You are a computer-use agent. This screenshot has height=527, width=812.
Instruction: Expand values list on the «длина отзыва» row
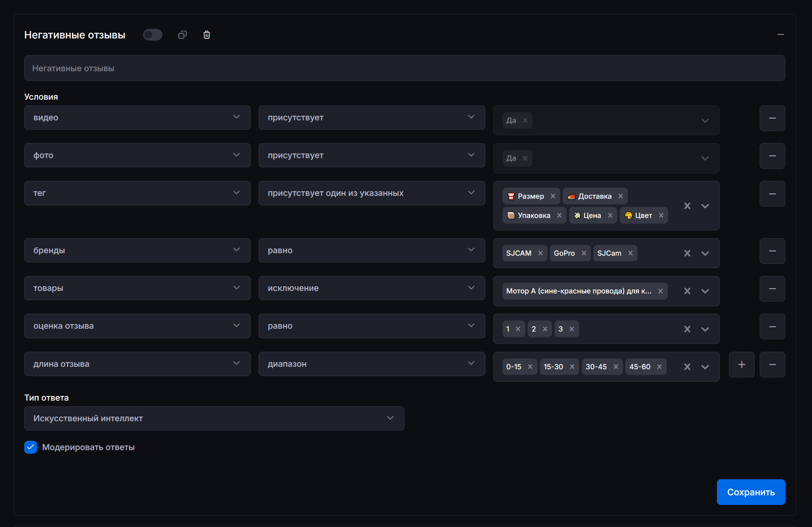click(705, 366)
